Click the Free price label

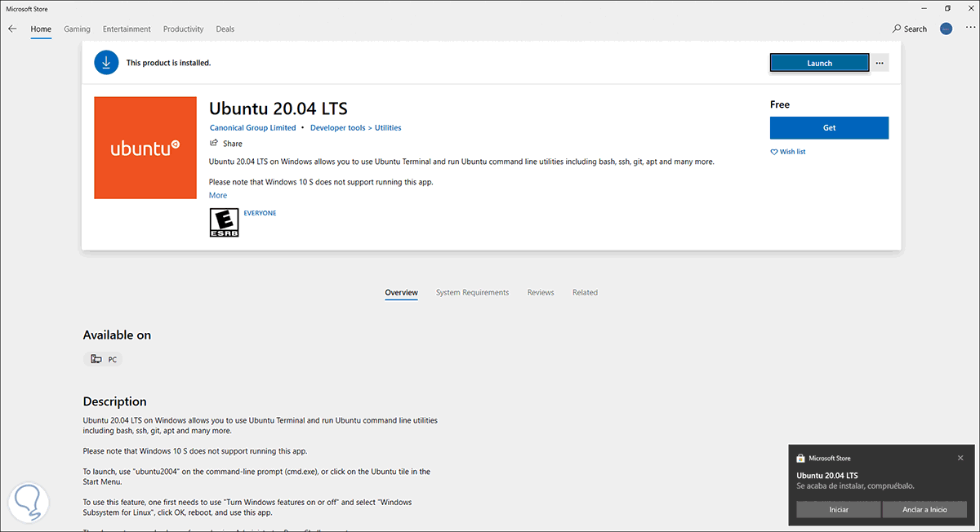coord(780,104)
